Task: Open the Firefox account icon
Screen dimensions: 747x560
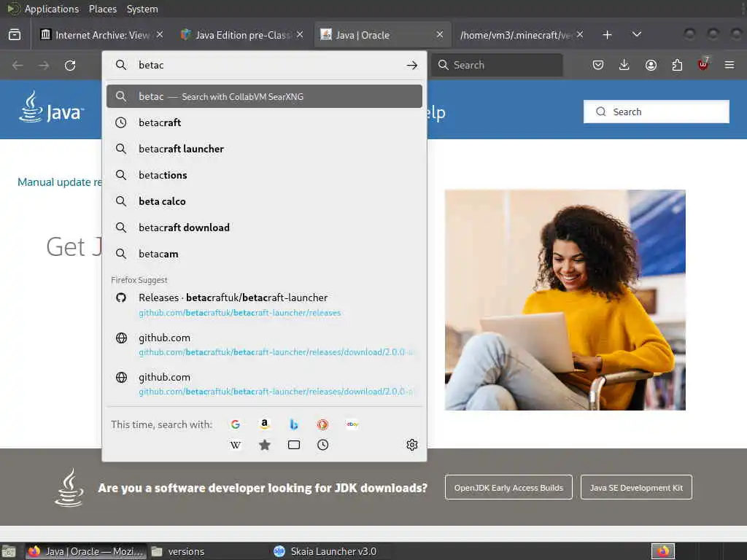Action: pos(651,65)
